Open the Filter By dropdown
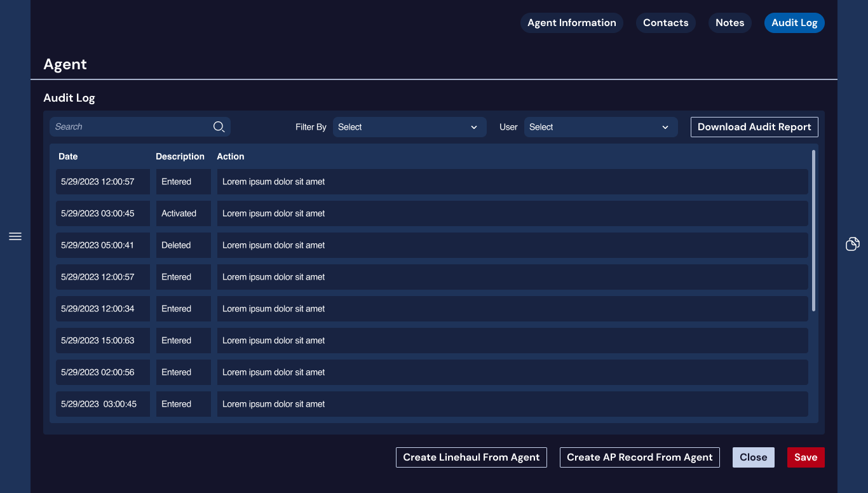The height and width of the screenshot is (493, 868). tap(410, 127)
